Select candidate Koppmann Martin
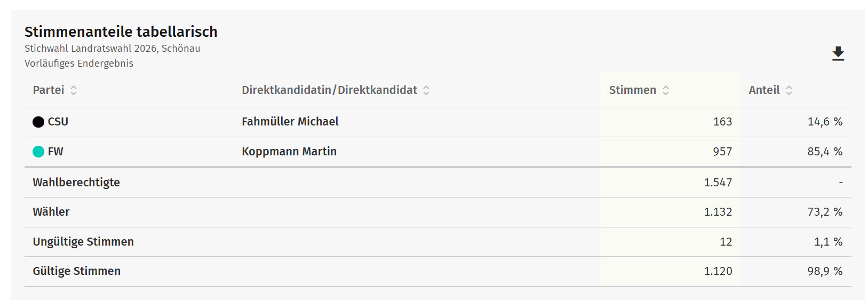This screenshot has width=868, height=307. (289, 152)
